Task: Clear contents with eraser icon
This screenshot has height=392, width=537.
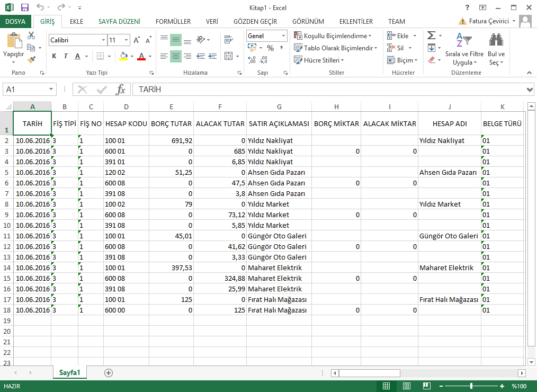Action: coord(432,60)
